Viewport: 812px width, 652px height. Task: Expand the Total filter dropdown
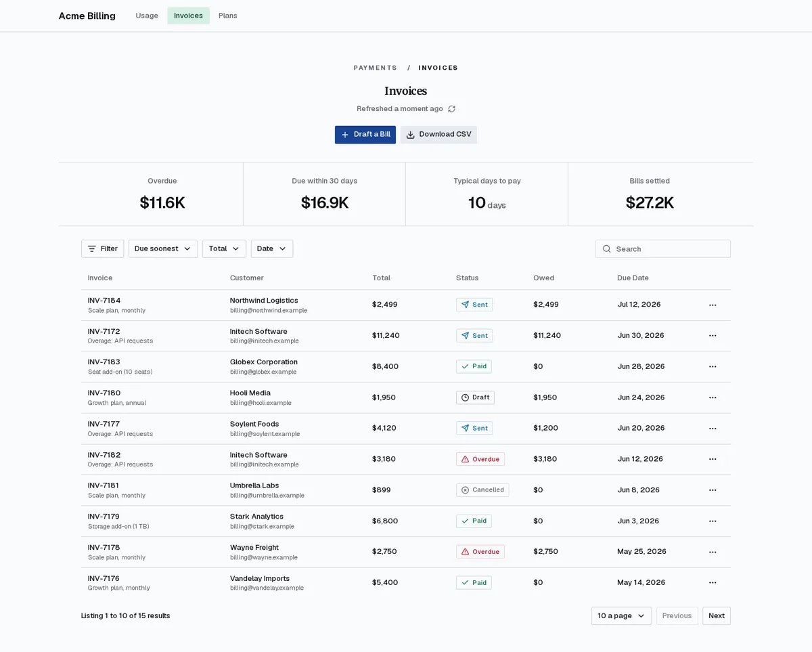pyautogui.click(x=224, y=248)
